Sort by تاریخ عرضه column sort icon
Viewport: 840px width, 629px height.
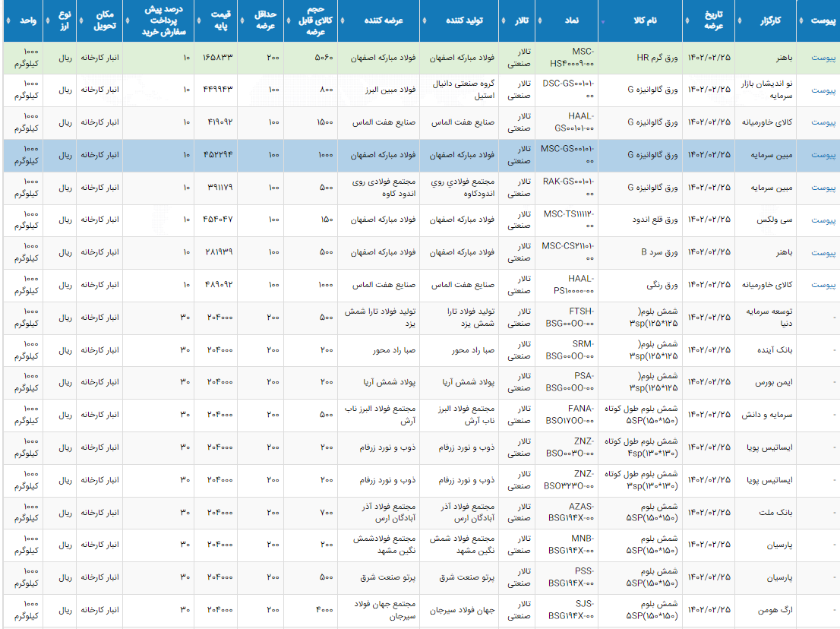[x=687, y=21]
